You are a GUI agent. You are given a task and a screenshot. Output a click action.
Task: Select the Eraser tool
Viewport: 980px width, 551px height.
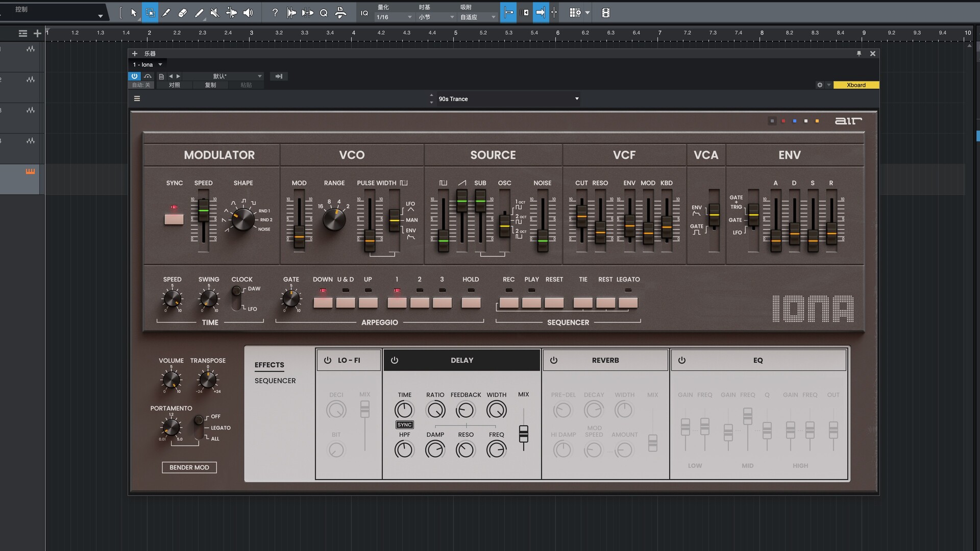coord(182,13)
